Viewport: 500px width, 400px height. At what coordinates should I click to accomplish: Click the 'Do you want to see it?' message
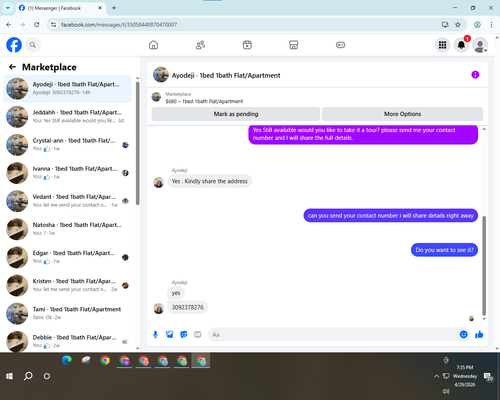pos(444,250)
